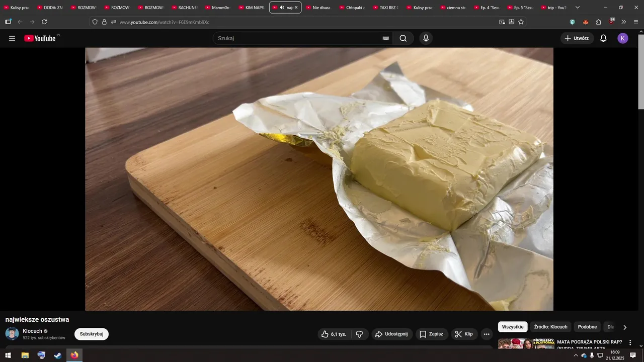Mute the playing tab via speaker icon
Viewport: 644px width, 362px height.
click(x=282, y=8)
